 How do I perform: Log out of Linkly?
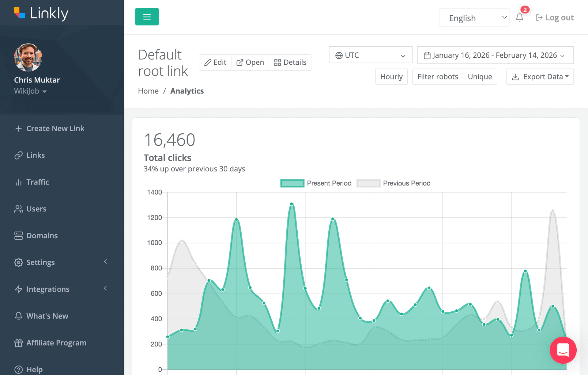click(554, 17)
